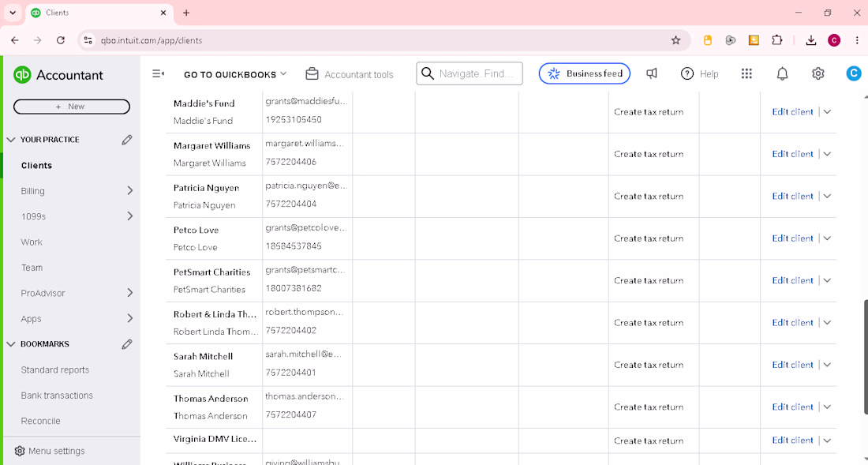The width and height of the screenshot is (868, 465).
Task: Open action dropdown for Sarah Mitchell row
Action: (x=827, y=365)
